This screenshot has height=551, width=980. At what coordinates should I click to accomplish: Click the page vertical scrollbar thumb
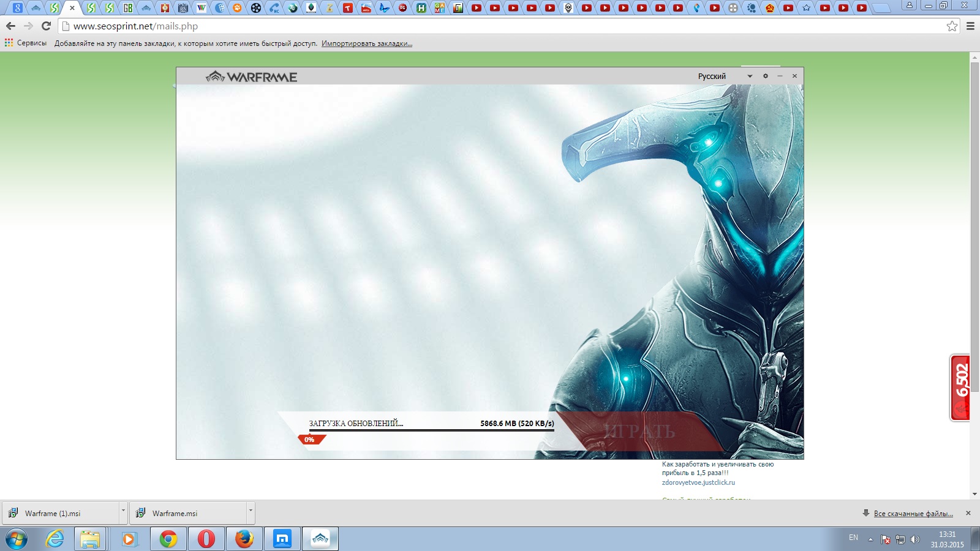pyautogui.click(x=974, y=227)
